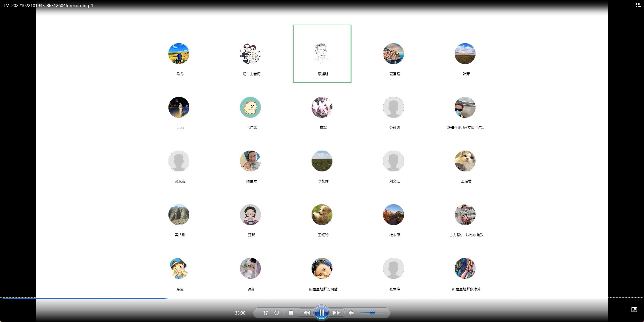
Task: Click the 33:00 elapsed time display
Action: tap(240, 313)
